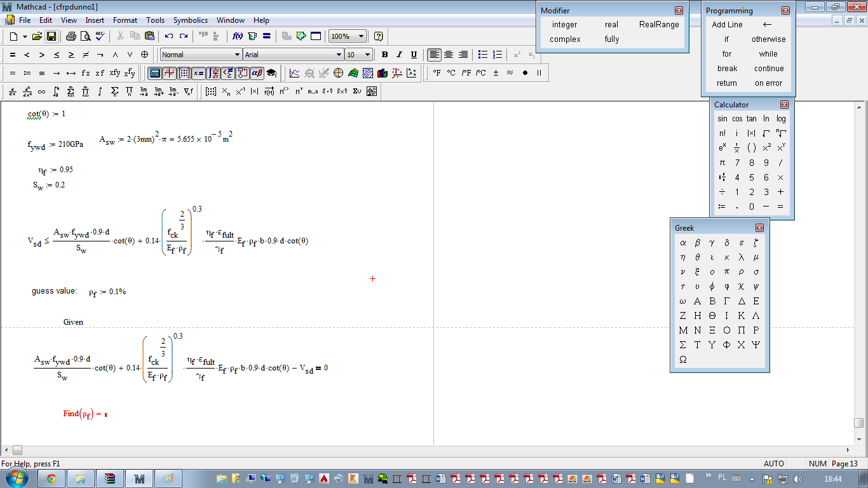Screen dimensions: 868x488
Task: Open the Tools menu
Action: point(155,20)
